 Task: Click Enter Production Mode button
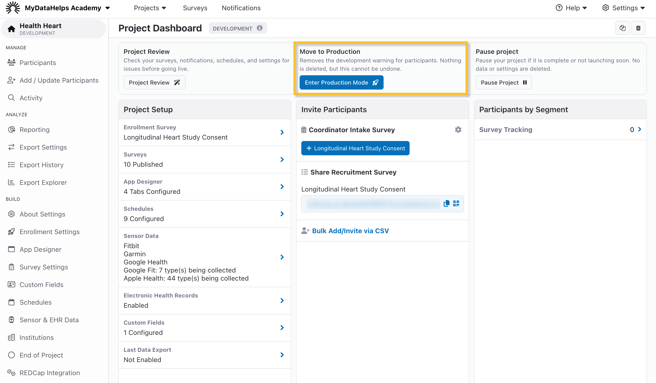[341, 82]
